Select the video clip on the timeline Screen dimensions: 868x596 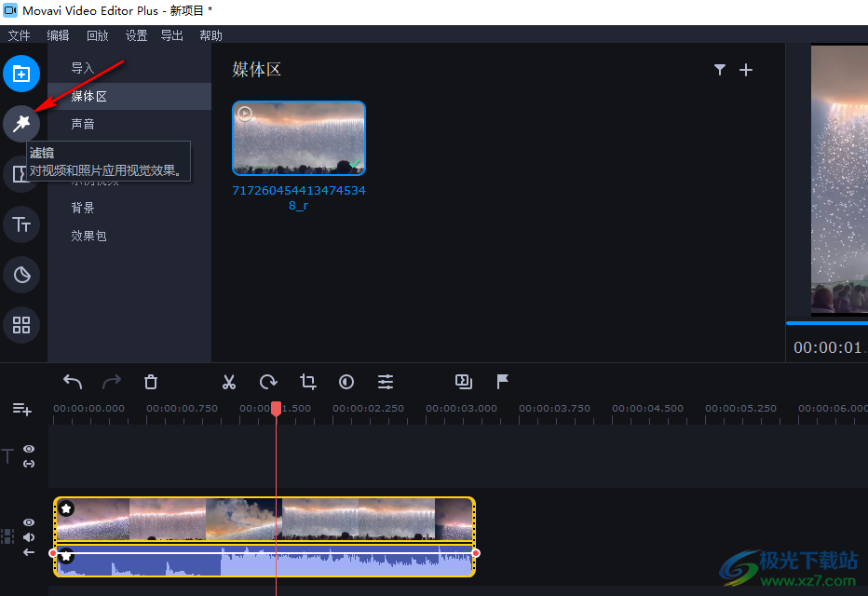click(x=264, y=519)
